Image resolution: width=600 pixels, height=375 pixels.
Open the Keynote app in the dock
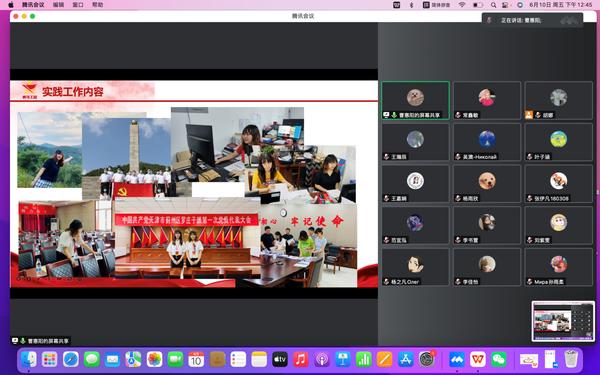pyautogui.click(x=342, y=359)
